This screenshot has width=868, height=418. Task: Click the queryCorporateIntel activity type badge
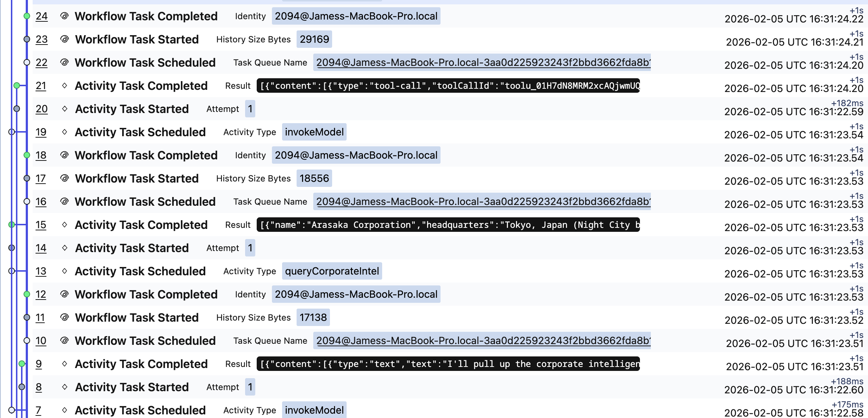tap(332, 271)
